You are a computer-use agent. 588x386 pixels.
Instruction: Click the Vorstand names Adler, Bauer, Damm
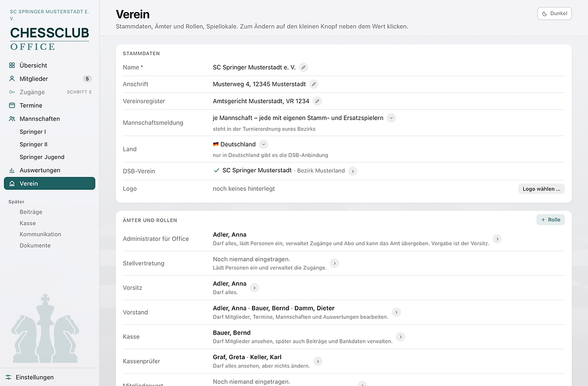[274, 309]
